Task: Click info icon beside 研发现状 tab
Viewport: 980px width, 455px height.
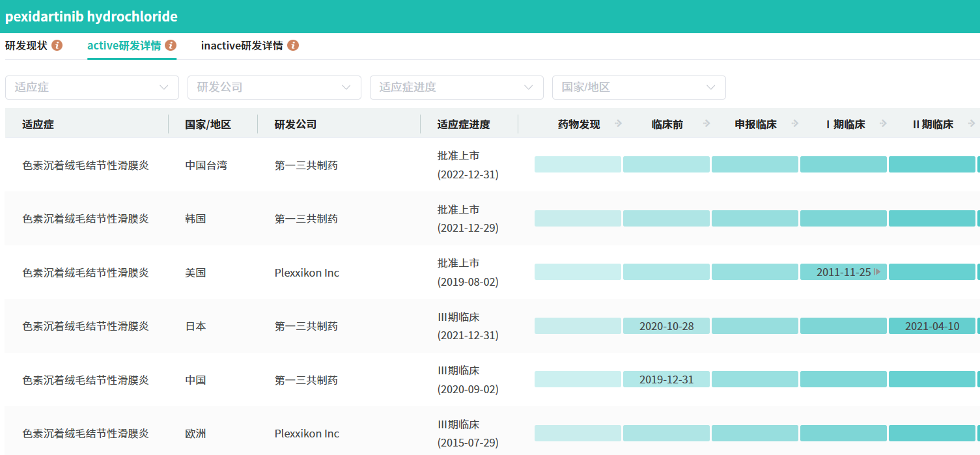Action: pos(57,46)
